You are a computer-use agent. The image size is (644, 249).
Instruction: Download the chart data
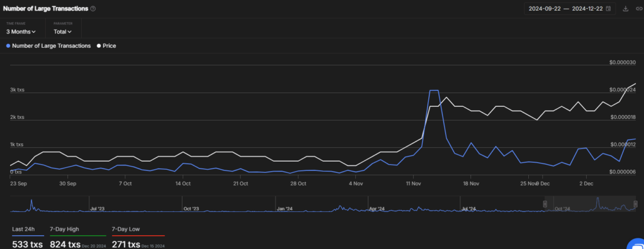click(x=626, y=9)
